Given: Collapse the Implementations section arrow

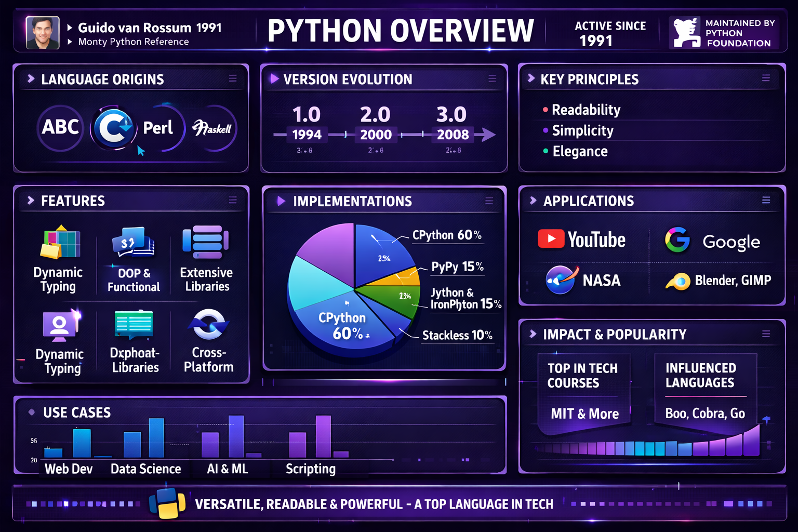Looking at the screenshot, I should click(x=281, y=201).
